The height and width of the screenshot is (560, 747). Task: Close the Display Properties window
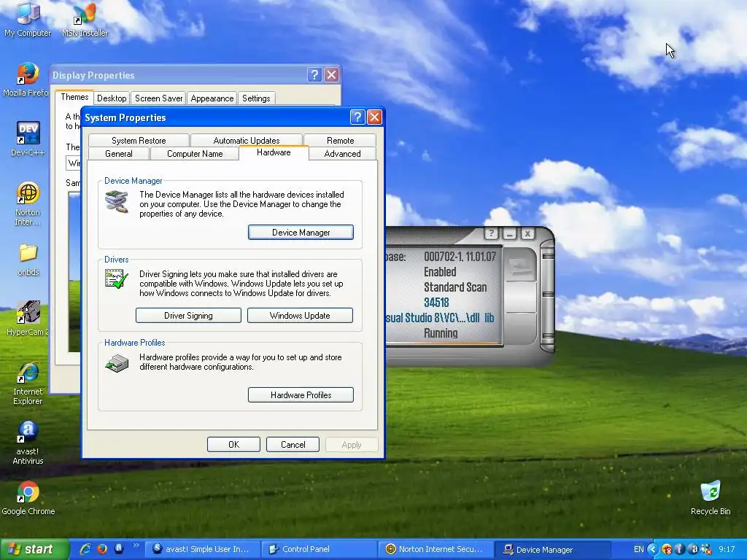coord(332,75)
